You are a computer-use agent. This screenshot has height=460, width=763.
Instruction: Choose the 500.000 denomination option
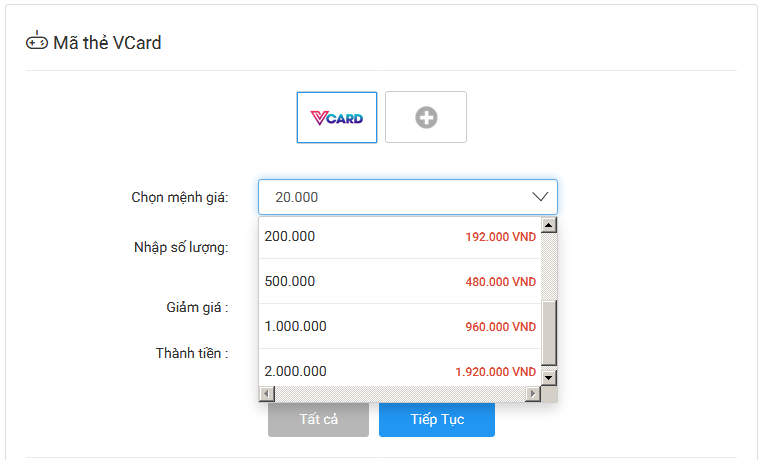400,281
